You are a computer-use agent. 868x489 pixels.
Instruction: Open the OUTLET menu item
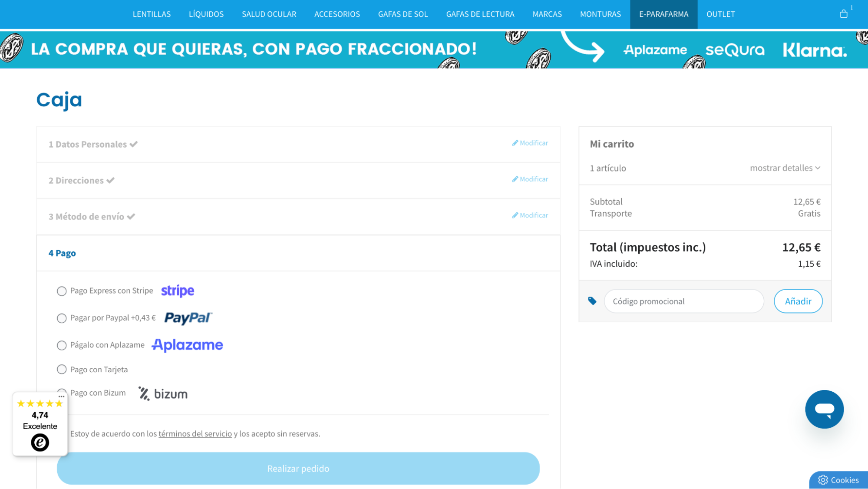721,14
